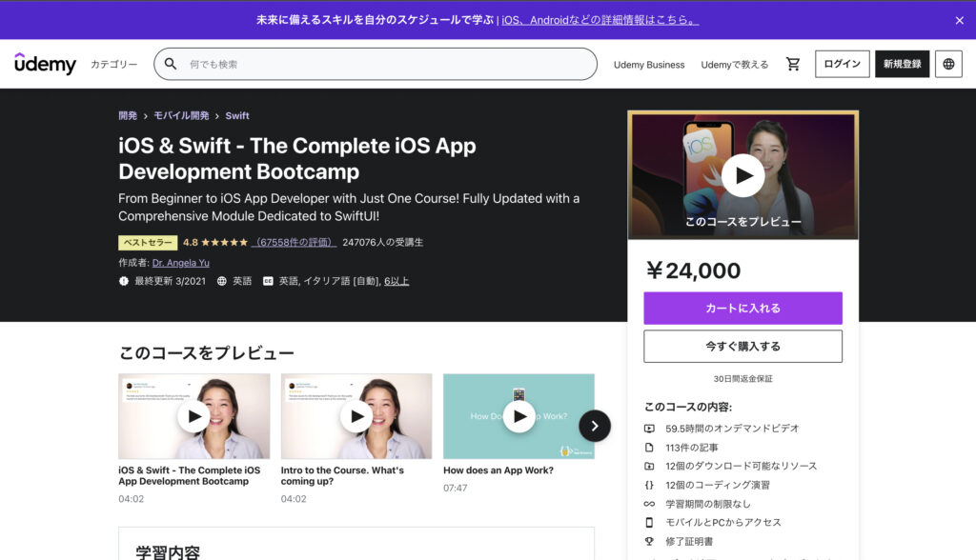
Task: Click the last-updated alert icon
Action: coord(124,281)
